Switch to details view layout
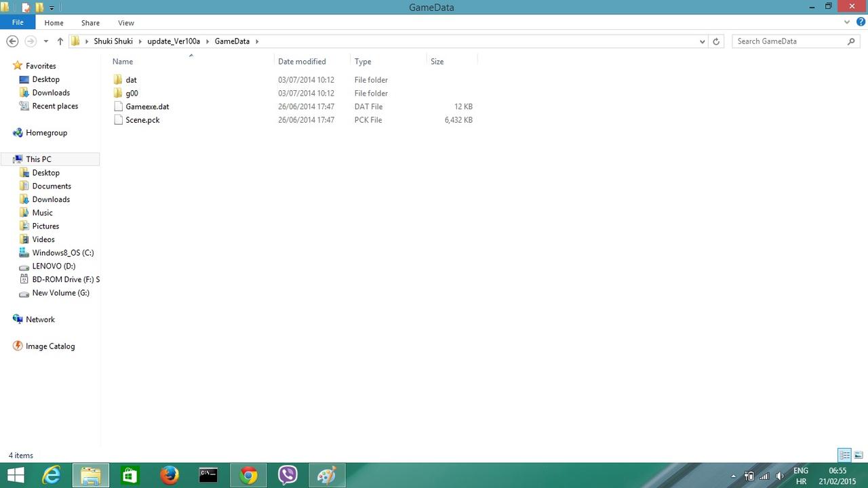The width and height of the screenshot is (868, 488). 844,455
